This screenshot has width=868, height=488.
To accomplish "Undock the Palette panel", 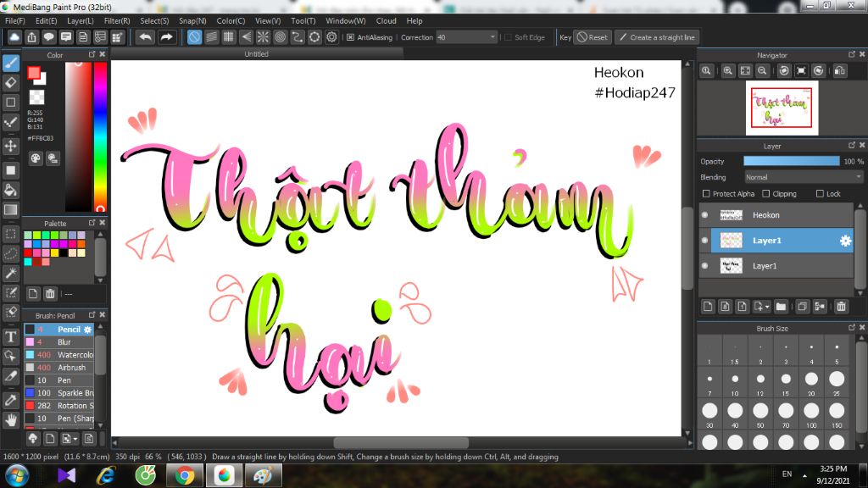I will click(92, 223).
